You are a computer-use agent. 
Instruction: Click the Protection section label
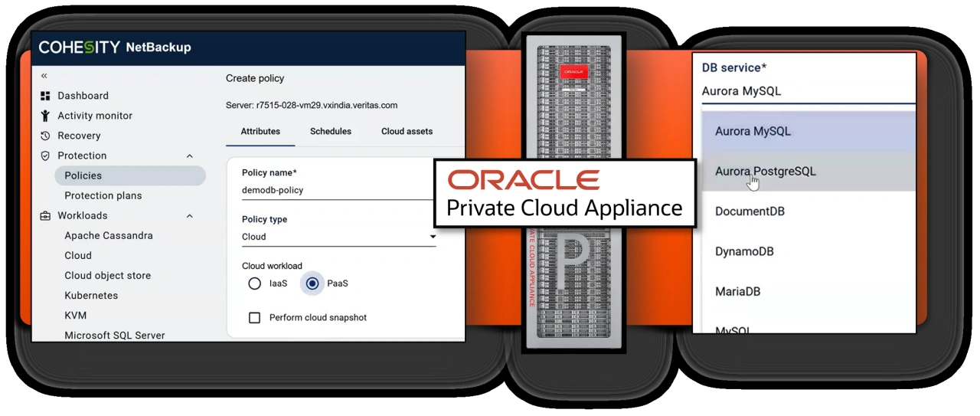pos(82,156)
